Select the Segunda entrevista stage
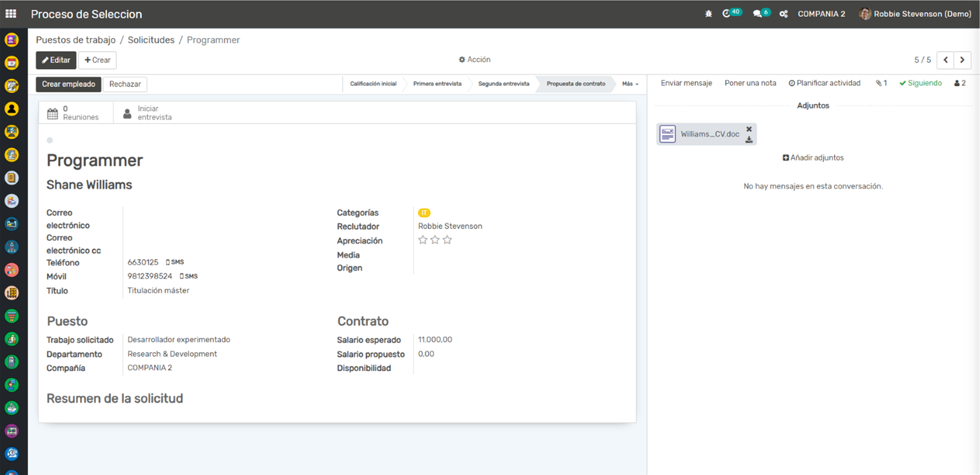This screenshot has height=475, width=980. 504,84
